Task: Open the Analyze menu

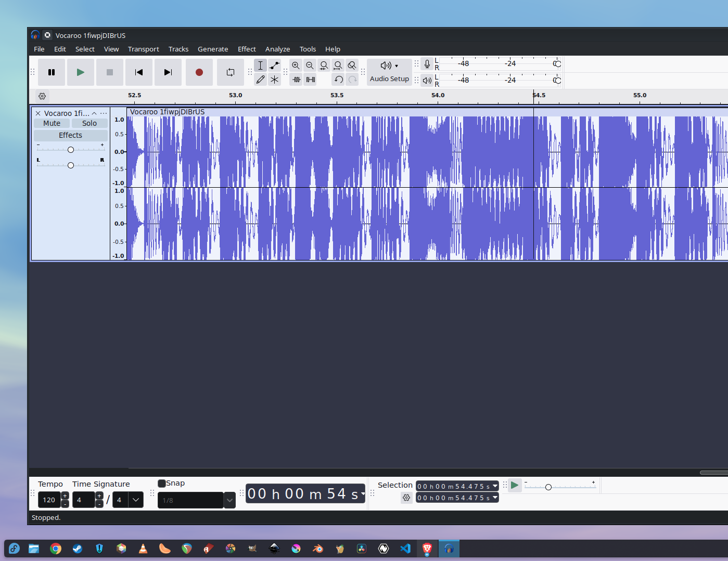Action: [x=278, y=49]
